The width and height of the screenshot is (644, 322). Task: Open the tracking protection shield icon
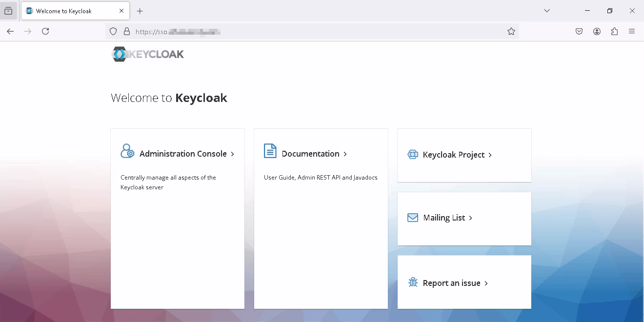(x=113, y=31)
